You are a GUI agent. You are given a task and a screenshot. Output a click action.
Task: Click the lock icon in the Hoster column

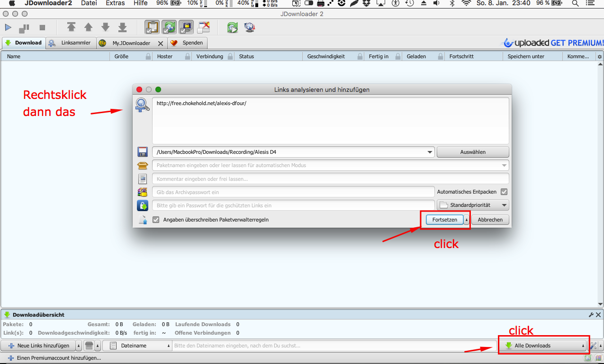coord(187,56)
